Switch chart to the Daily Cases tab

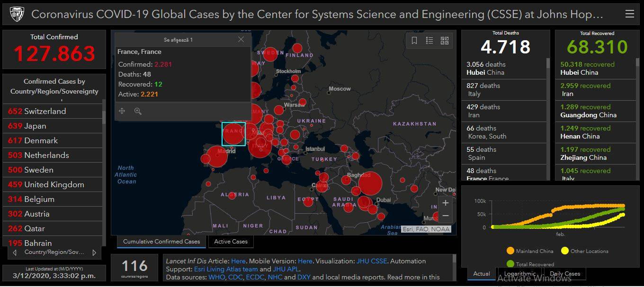565,274
